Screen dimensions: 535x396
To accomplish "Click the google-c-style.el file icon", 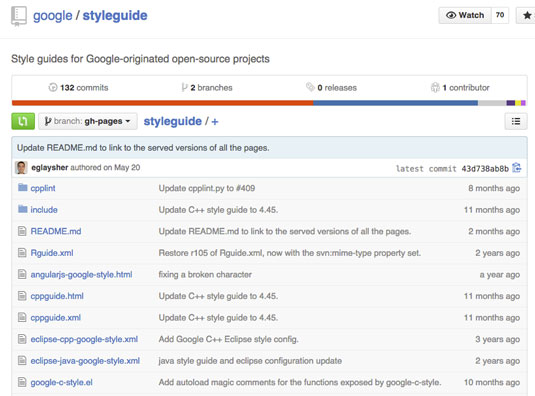I will click(22, 382).
